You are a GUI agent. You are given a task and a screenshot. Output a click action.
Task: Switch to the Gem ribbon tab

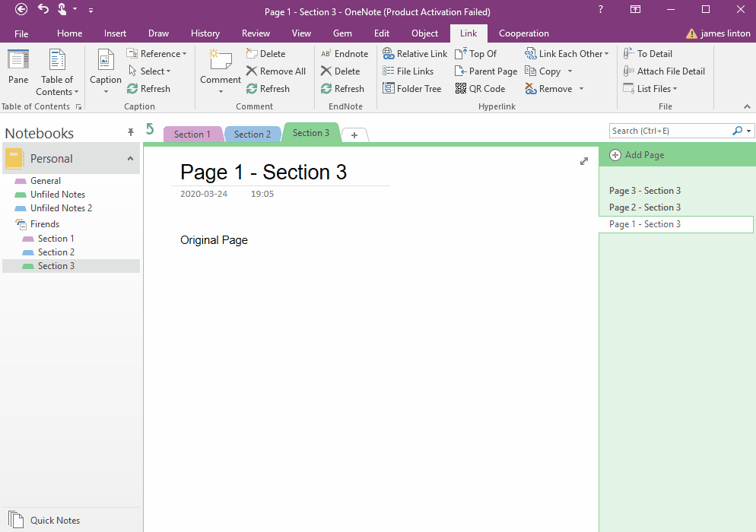[x=342, y=33]
